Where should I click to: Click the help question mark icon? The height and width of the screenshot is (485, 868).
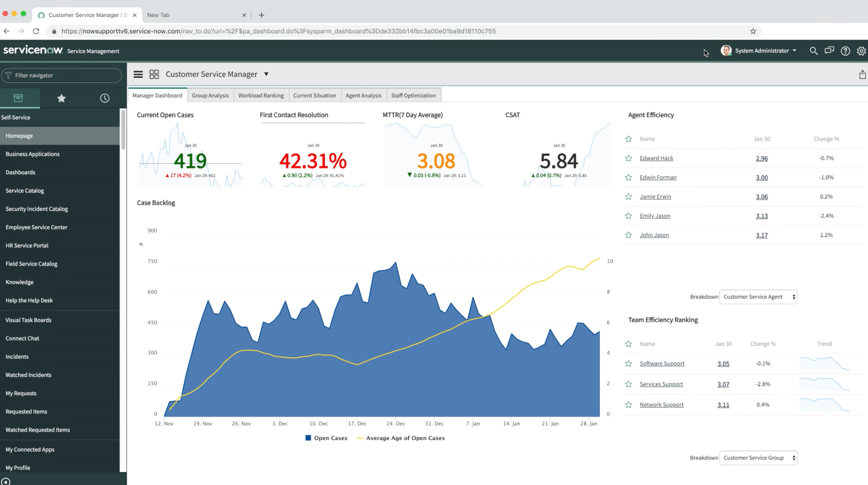point(845,51)
